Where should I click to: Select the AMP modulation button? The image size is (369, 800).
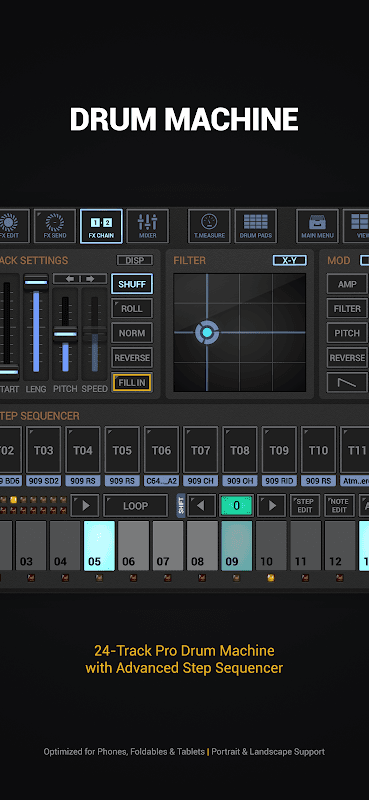click(x=347, y=284)
